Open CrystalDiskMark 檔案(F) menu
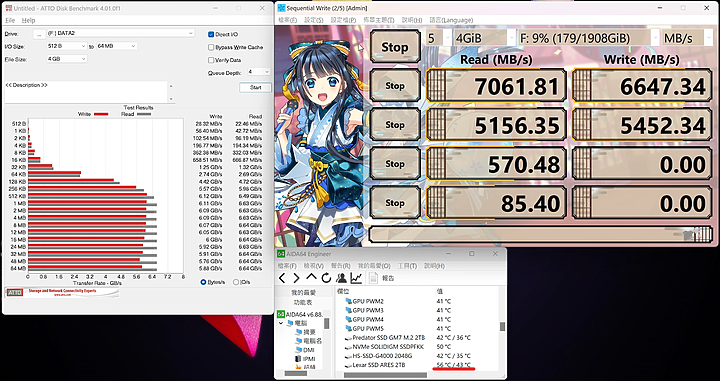 [287, 20]
